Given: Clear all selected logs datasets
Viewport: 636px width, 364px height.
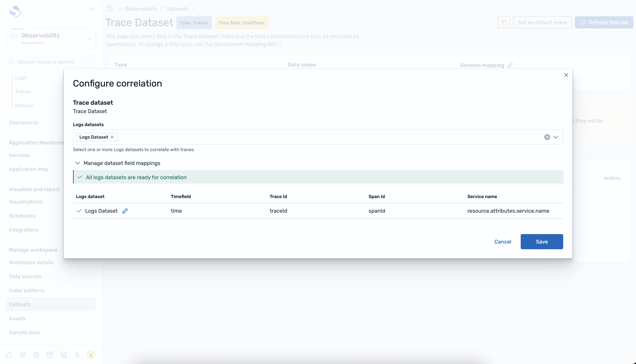Looking at the screenshot, I should tap(547, 137).
